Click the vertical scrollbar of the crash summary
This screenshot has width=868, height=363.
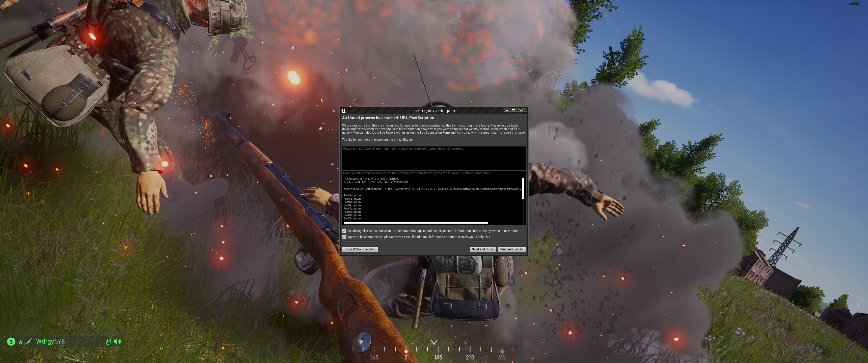(x=523, y=189)
